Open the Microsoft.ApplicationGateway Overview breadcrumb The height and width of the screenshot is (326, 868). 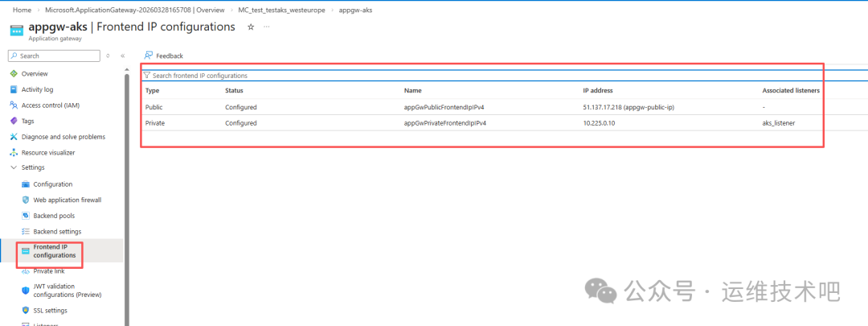[x=134, y=10]
